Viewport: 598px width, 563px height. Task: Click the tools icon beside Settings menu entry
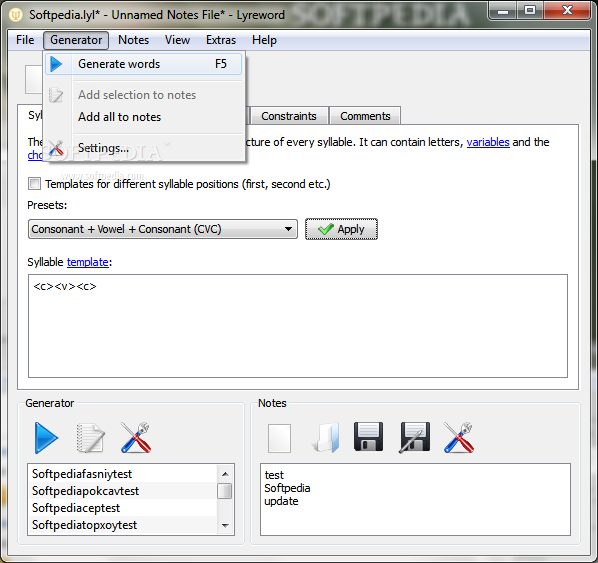point(56,148)
